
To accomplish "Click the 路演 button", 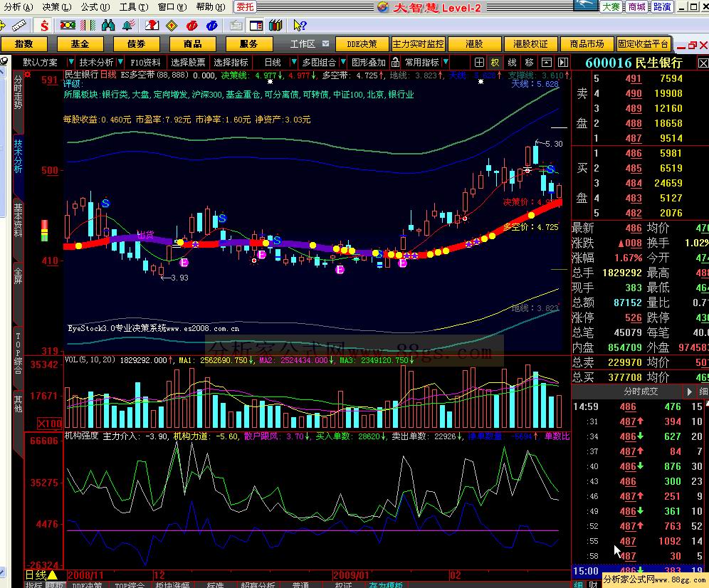I will 662,7.
